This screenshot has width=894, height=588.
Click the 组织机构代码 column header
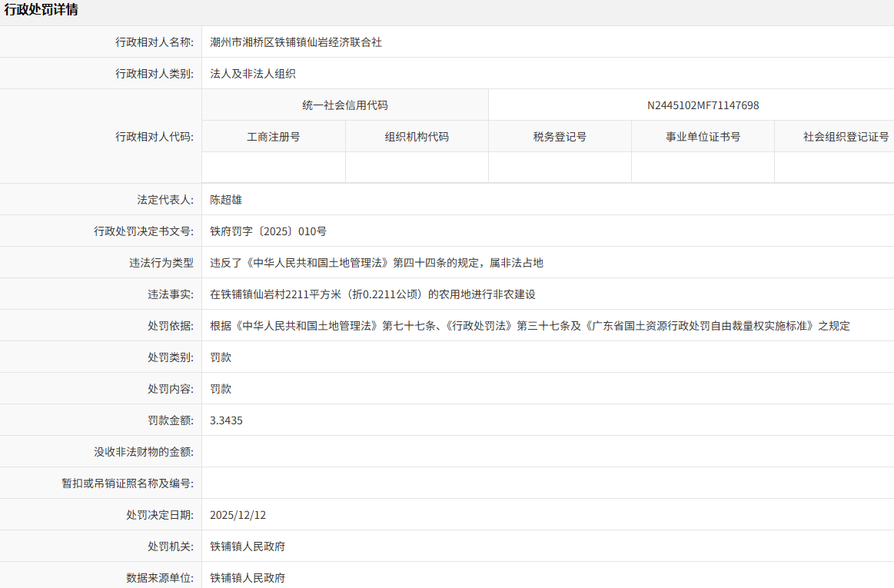pos(417,137)
